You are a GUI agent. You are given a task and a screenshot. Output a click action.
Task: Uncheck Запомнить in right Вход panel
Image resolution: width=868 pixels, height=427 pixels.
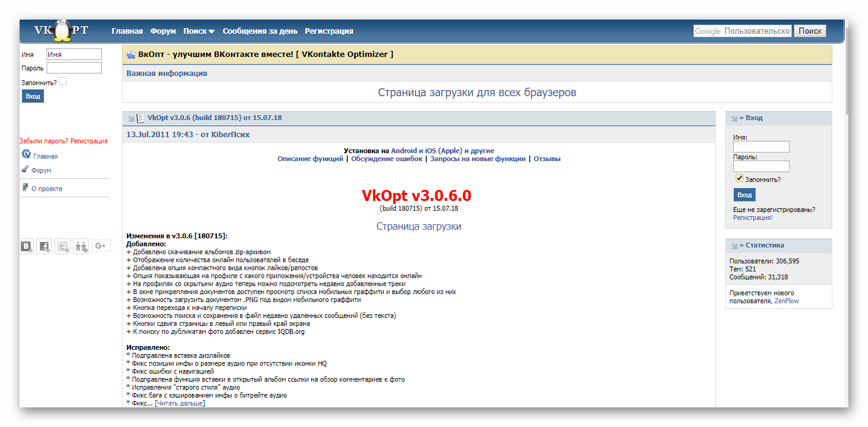pos(740,178)
